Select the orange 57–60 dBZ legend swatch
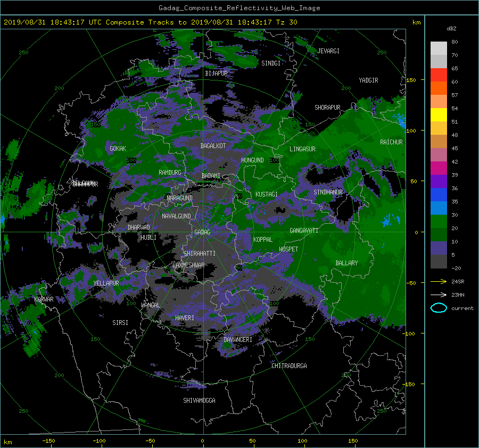 click(439, 88)
